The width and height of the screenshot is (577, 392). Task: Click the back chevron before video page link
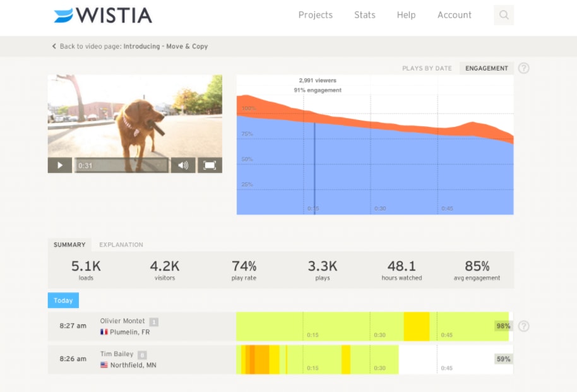coord(54,46)
